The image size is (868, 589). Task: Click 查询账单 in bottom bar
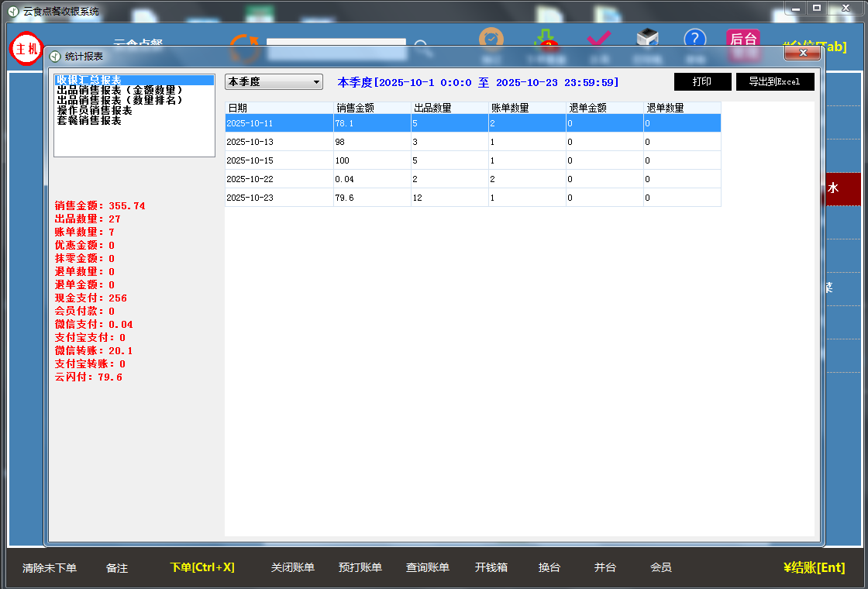tap(427, 567)
